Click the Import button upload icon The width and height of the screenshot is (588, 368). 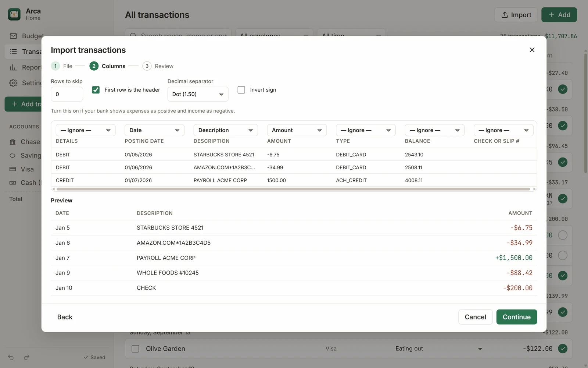[x=505, y=15]
